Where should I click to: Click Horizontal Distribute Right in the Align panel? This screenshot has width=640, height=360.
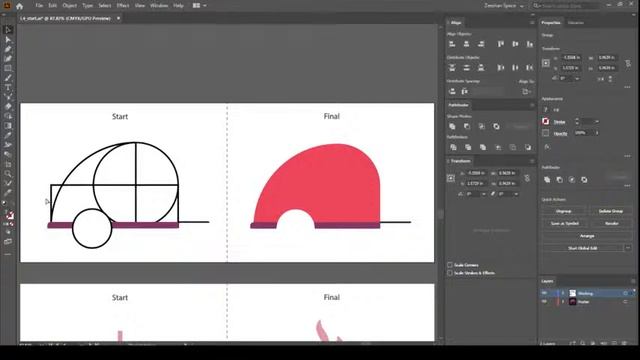click(x=530, y=68)
